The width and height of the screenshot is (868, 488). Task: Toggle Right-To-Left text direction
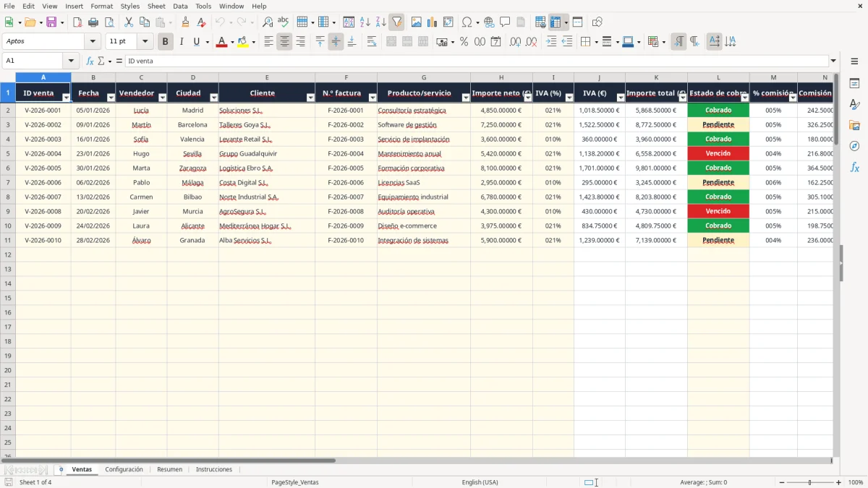pyautogui.click(x=694, y=42)
